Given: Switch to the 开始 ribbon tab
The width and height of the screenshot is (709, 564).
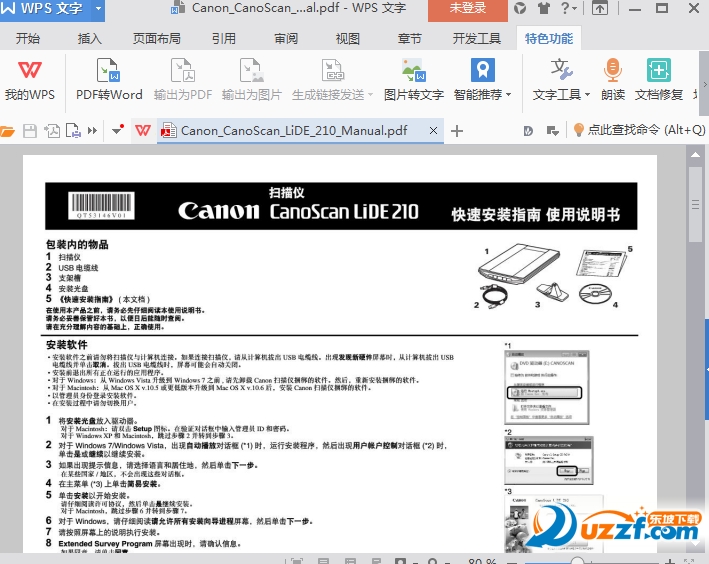Looking at the screenshot, I should (28, 38).
